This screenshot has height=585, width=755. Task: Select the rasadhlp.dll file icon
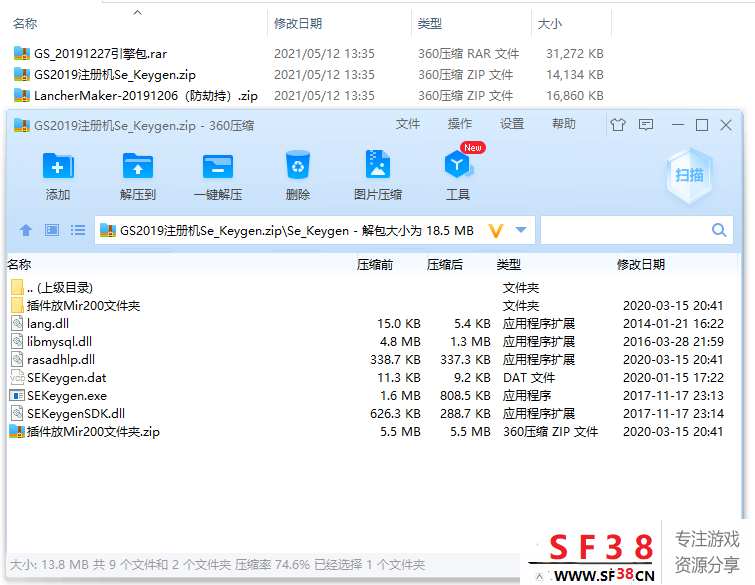coord(17,359)
